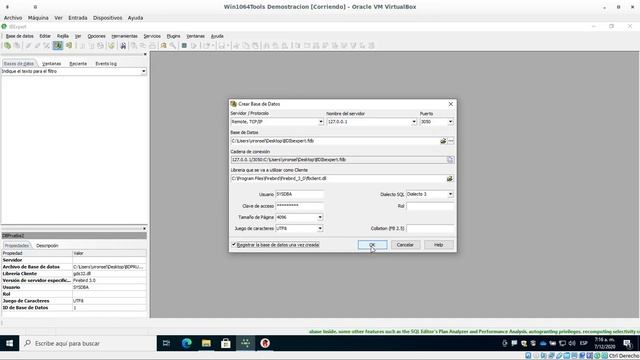Switch to the Events log tab
Image resolution: width=640 pixels, height=360 pixels.
[106, 64]
